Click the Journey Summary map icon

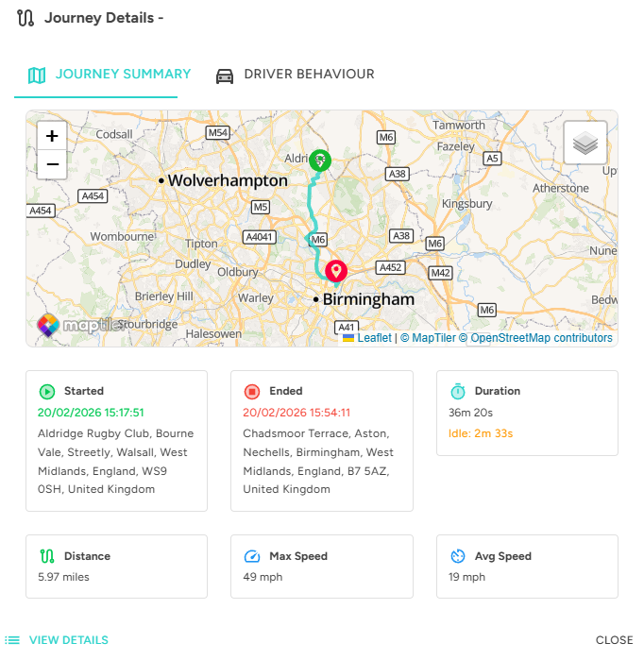click(37, 76)
